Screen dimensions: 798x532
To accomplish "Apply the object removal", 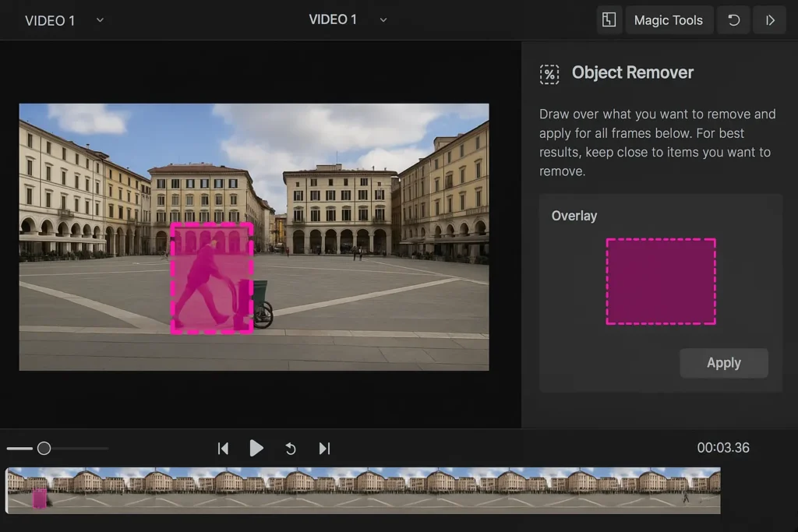I will 724,363.
